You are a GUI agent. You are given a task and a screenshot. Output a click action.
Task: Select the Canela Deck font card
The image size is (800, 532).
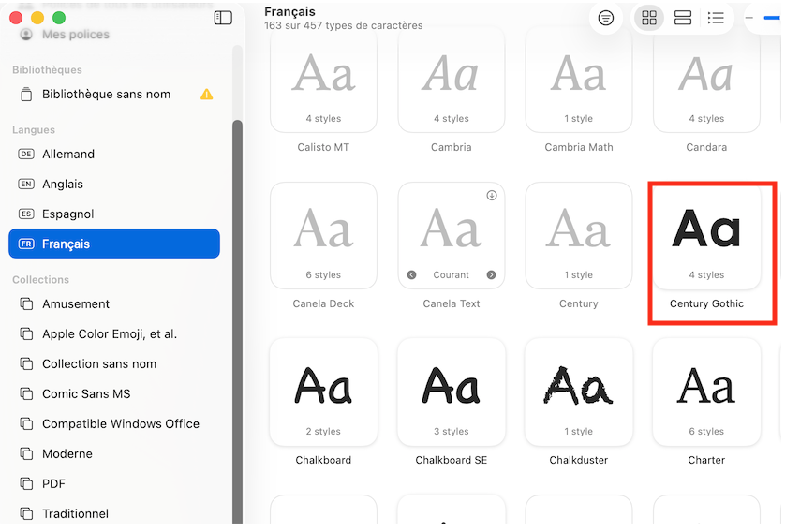pos(323,236)
